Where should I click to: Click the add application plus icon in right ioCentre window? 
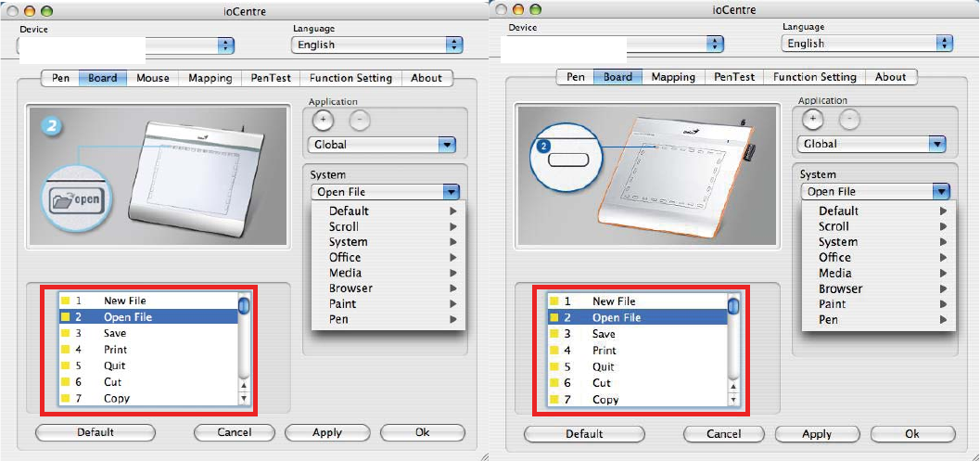[x=812, y=118]
